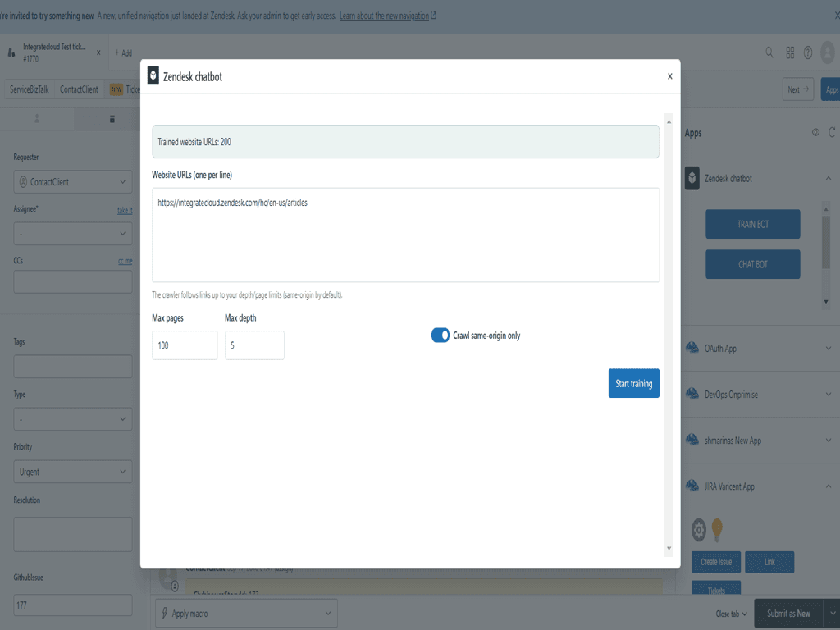The height and width of the screenshot is (630, 840).
Task: Open the Close tab dropdown
Action: pyautogui.click(x=731, y=614)
